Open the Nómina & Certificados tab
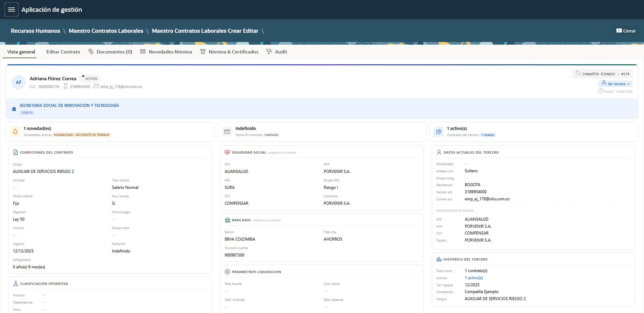This screenshot has height=313, width=644. coord(229,52)
